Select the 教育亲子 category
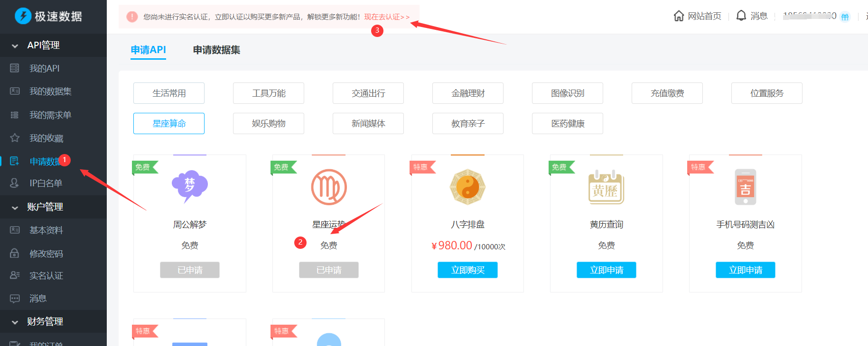Viewport: 868px width, 346px height. coord(468,123)
